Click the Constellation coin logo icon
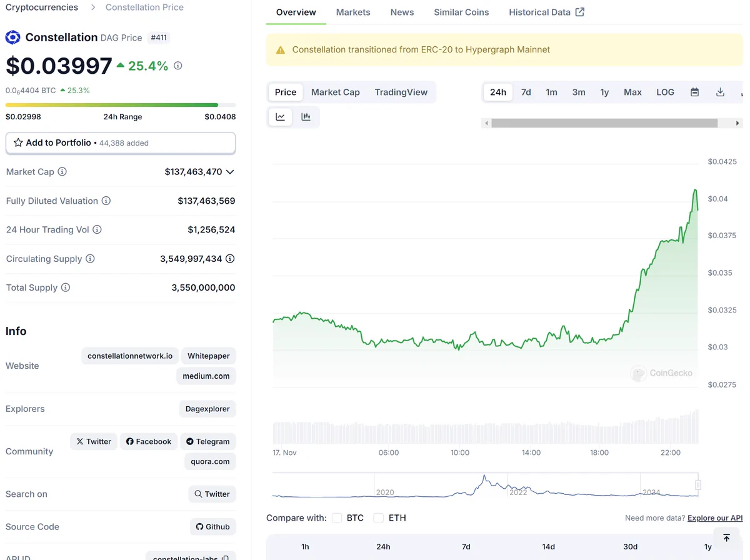 pyautogui.click(x=12, y=37)
